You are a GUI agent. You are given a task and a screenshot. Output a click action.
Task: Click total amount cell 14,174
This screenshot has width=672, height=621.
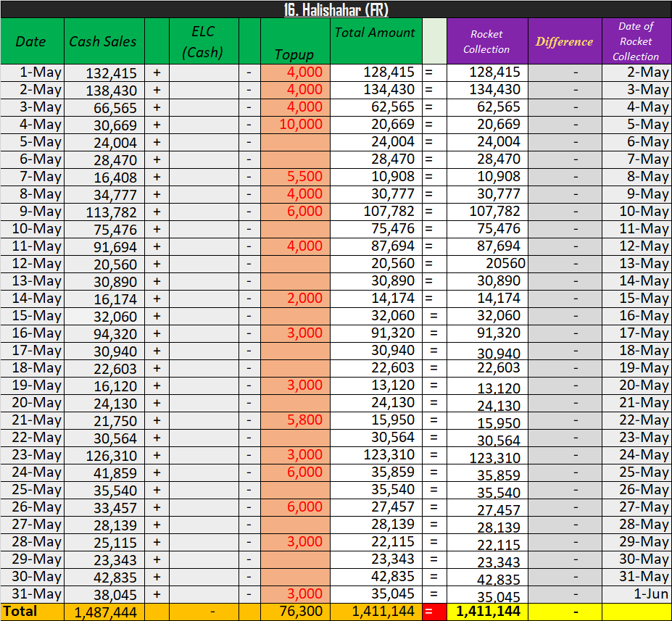[376, 299]
